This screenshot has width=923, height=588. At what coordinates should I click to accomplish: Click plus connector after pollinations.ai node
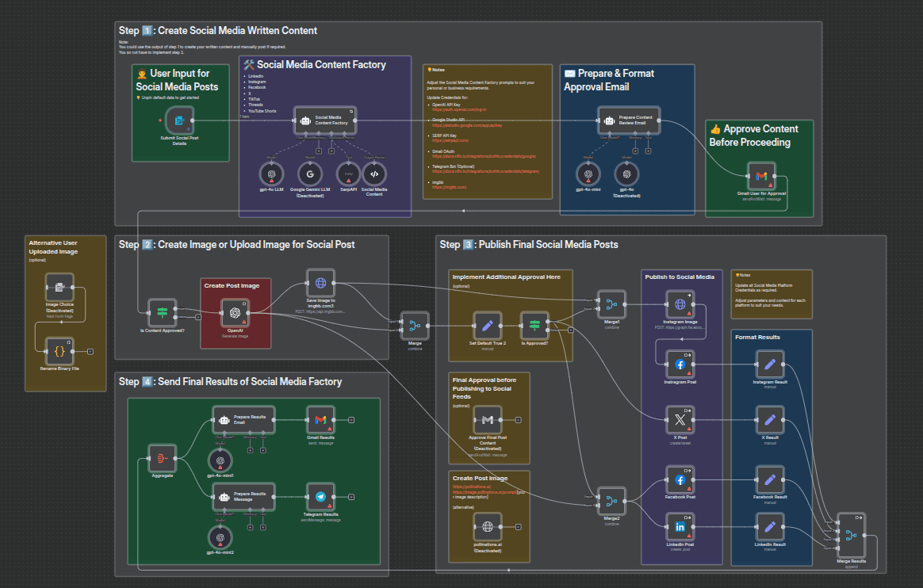pos(519,527)
